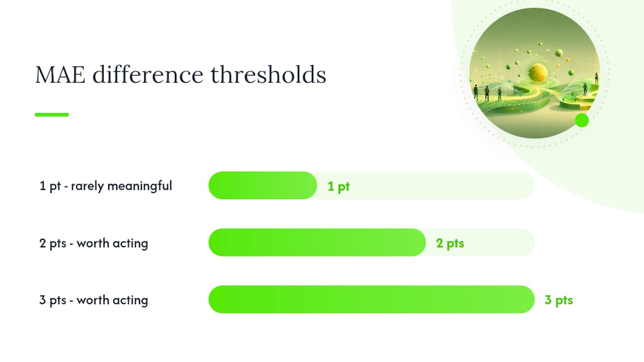644x362 pixels.
Task: Select the green '3 pts' value label
Action: [x=558, y=300]
